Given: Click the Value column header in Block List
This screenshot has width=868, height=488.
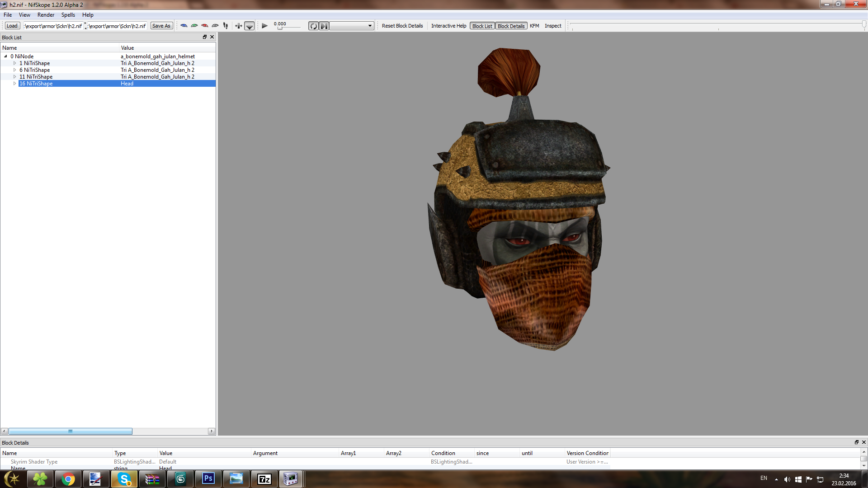Looking at the screenshot, I should [167, 48].
